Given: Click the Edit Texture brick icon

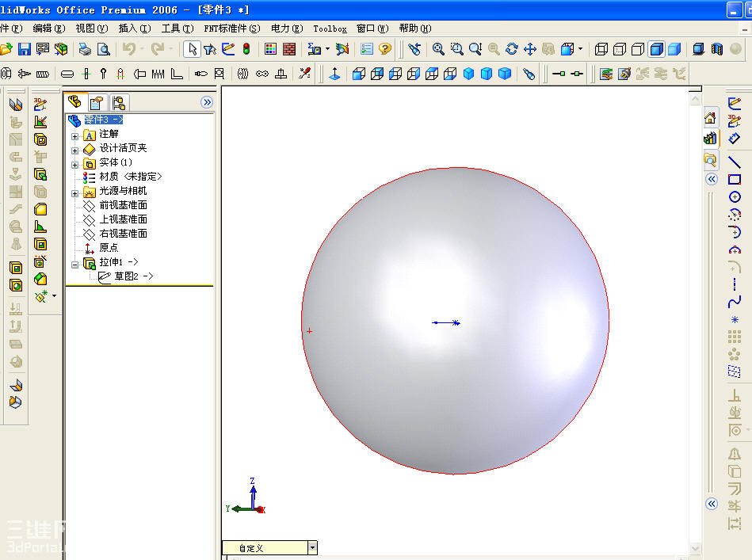Looking at the screenshot, I should pos(289,49).
